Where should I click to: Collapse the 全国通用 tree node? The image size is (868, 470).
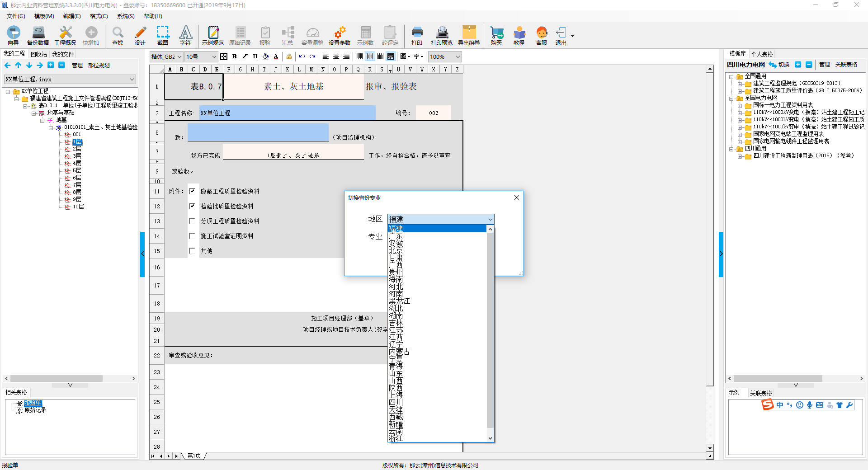coord(731,76)
